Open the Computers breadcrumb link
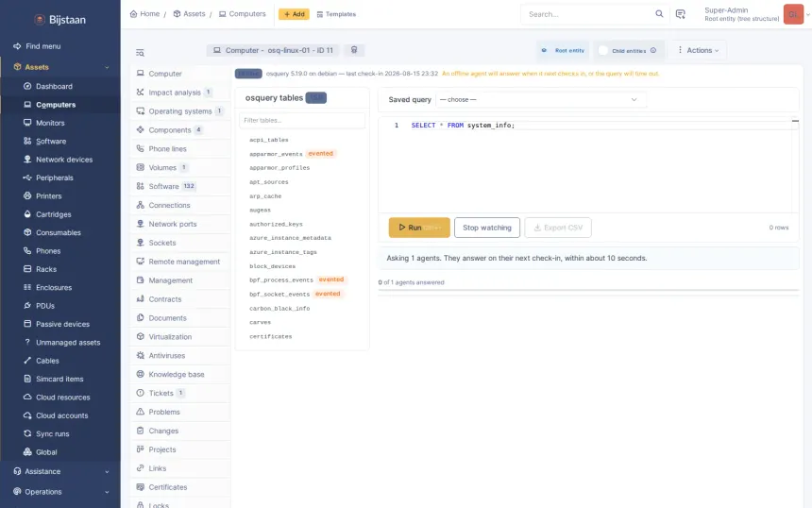This screenshot has height=508, width=812. tap(243, 14)
